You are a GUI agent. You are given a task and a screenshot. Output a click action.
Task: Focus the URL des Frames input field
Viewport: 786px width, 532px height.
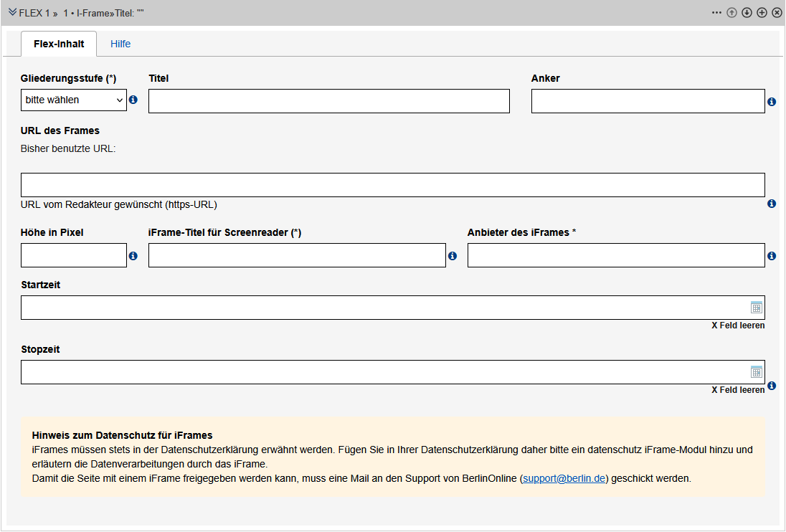(x=392, y=185)
